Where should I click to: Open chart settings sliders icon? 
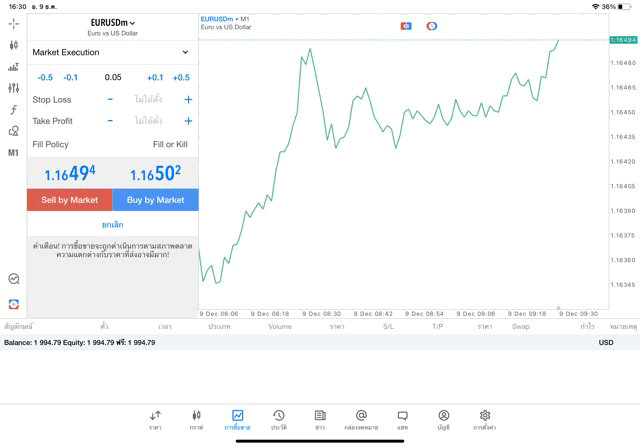(13, 88)
